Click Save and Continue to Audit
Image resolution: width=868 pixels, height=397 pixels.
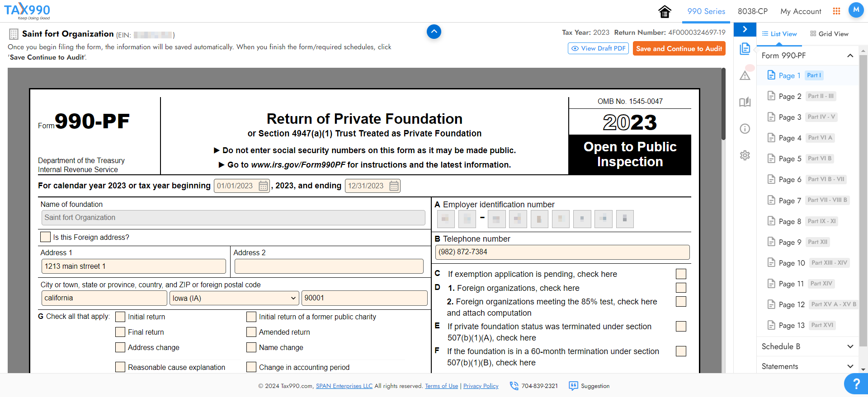pos(679,49)
